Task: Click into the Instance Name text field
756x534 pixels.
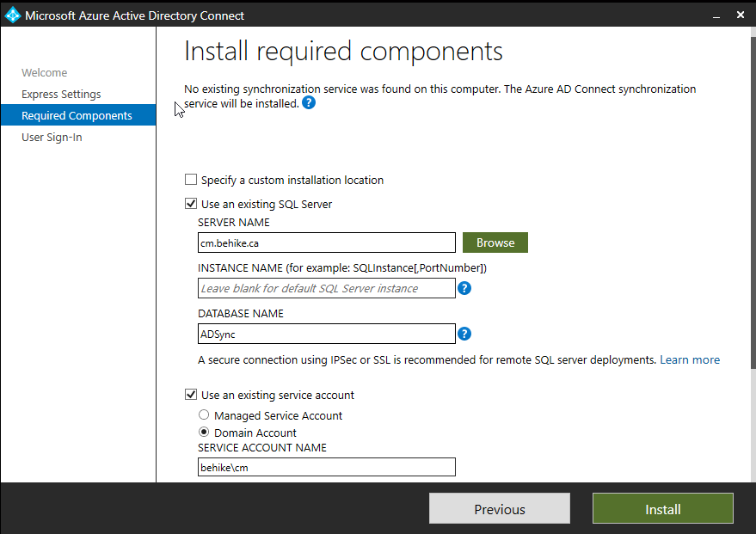Action: tap(326, 288)
